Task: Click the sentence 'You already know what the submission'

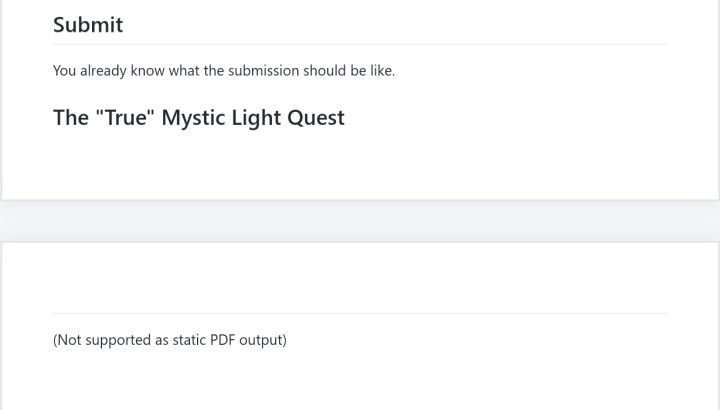Action: (223, 71)
